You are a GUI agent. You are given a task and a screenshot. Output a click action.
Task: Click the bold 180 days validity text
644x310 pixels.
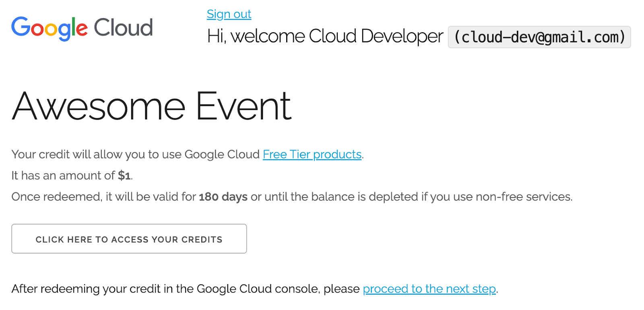[223, 197]
